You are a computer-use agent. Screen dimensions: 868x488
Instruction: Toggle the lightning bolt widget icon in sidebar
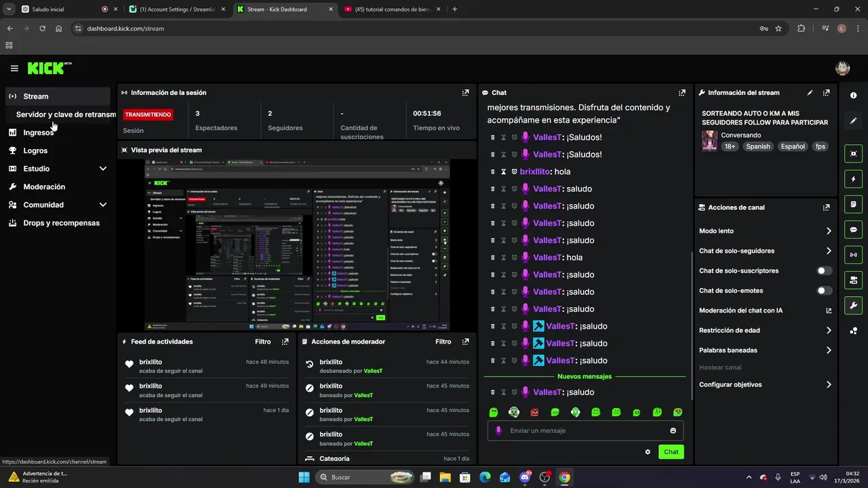click(853, 179)
